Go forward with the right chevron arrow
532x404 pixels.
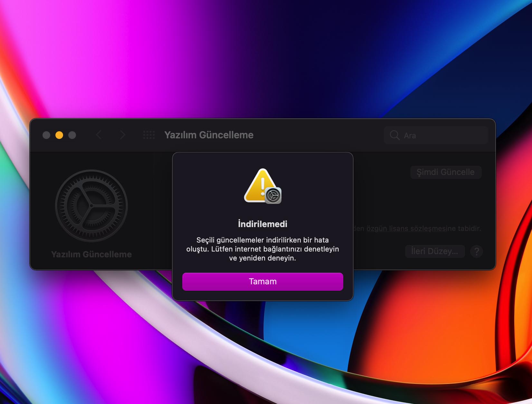pos(122,135)
